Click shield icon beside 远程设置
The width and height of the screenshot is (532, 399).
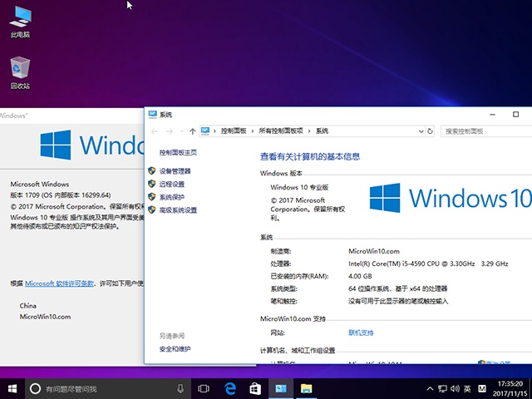pyautogui.click(x=151, y=184)
